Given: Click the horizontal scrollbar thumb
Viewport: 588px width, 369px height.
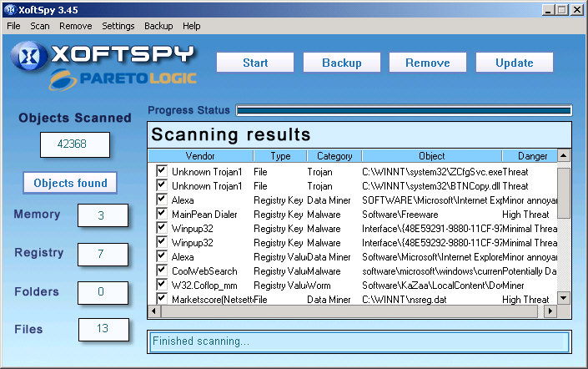Looking at the screenshot, I should point(349,311).
